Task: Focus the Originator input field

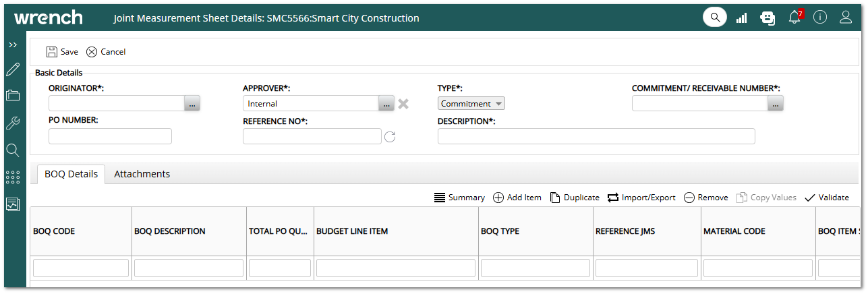Action: coord(117,103)
